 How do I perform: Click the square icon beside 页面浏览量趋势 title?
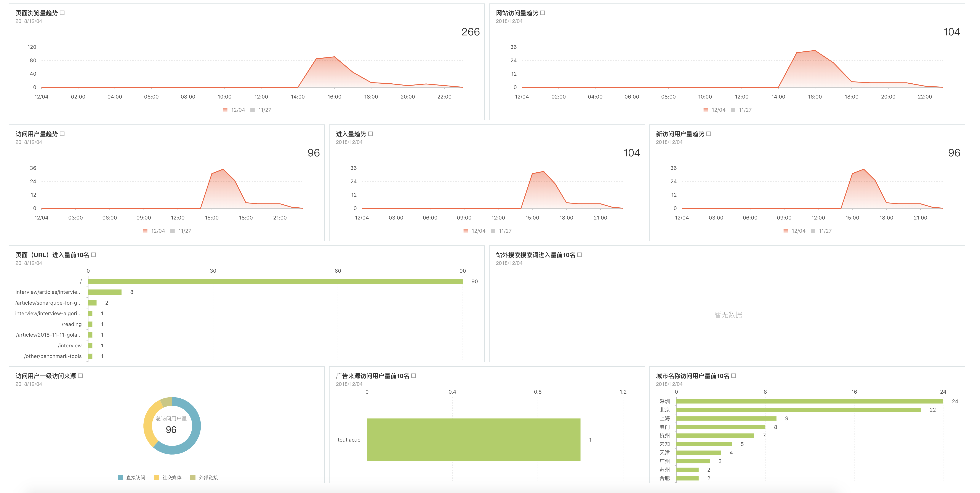pos(62,13)
